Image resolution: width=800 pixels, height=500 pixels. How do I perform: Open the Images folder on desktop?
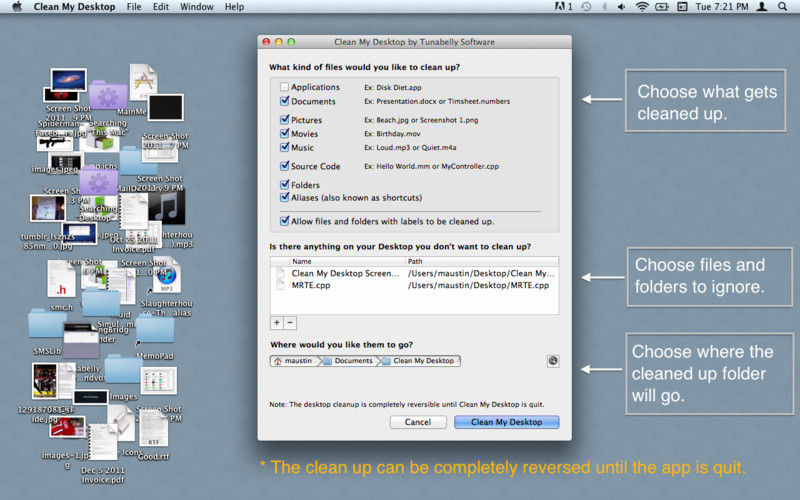pos(123,371)
